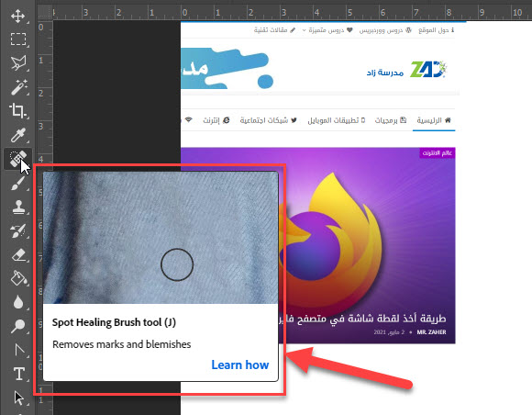Activate the Magic Wand tool
Screen dimensions: 532x415
click(x=17, y=87)
